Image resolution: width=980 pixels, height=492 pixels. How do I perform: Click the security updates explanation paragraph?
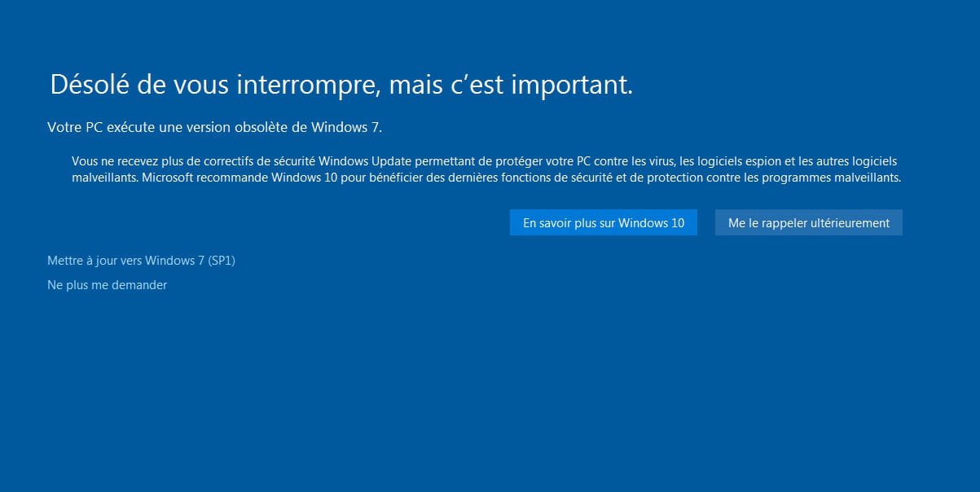(x=486, y=169)
